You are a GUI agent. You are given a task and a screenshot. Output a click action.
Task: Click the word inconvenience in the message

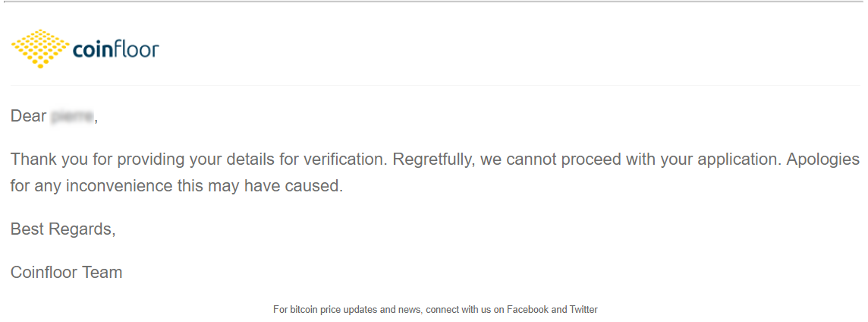tap(119, 185)
